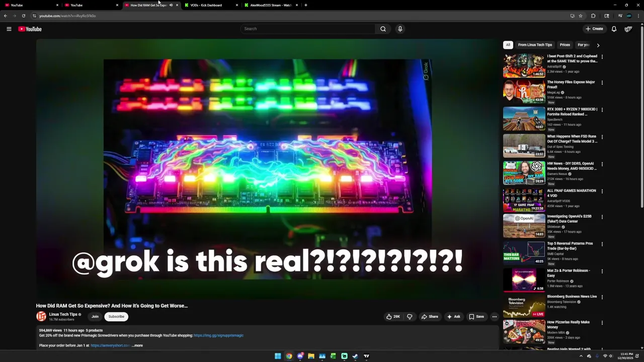The width and height of the screenshot is (644, 362).
Task: Open Linus Tech Tips channel avatar
Action: click(41, 316)
